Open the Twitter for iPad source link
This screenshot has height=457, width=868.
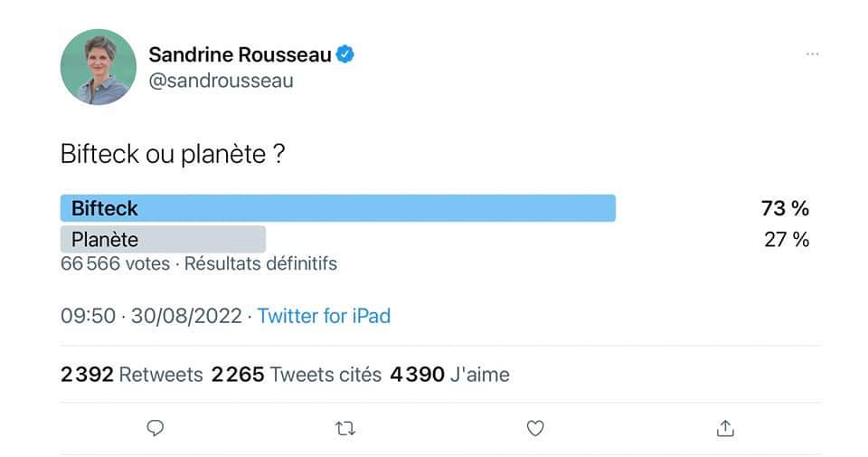(x=324, y=316)
